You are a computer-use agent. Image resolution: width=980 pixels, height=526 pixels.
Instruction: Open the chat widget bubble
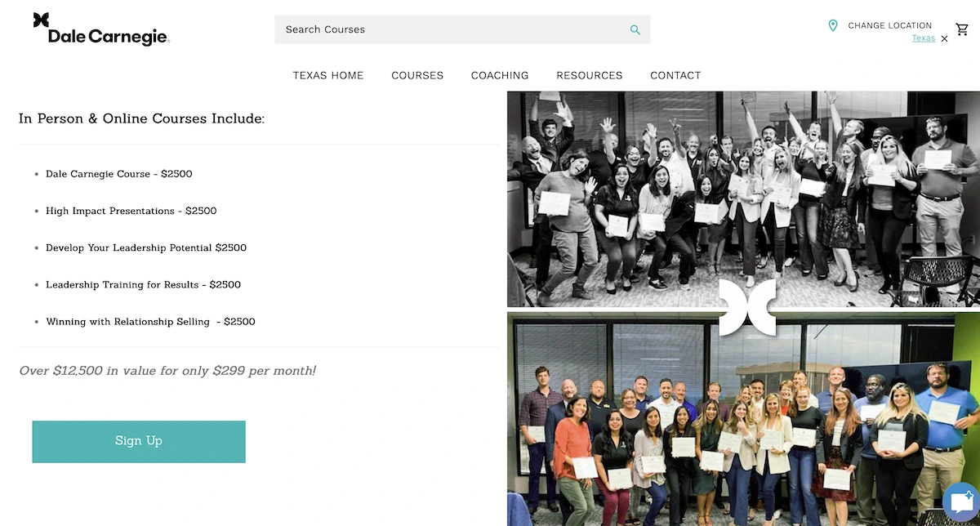[960, 502]
